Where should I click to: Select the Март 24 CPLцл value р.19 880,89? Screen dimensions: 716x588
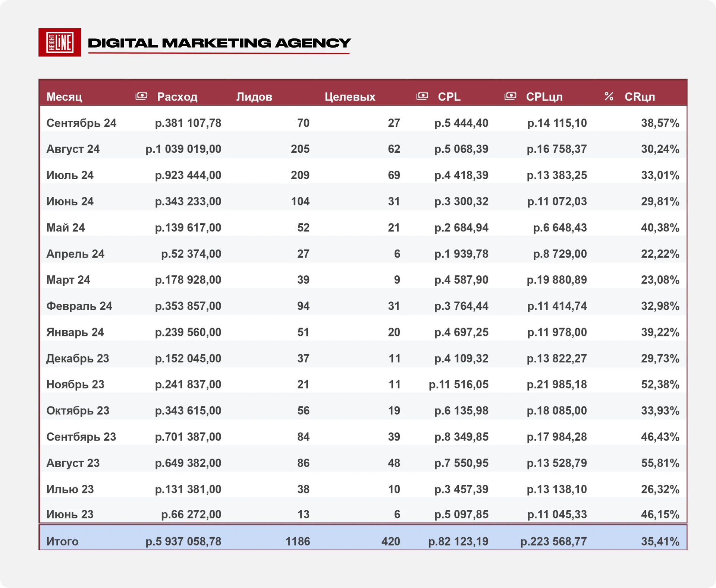(x=557, y=280)
